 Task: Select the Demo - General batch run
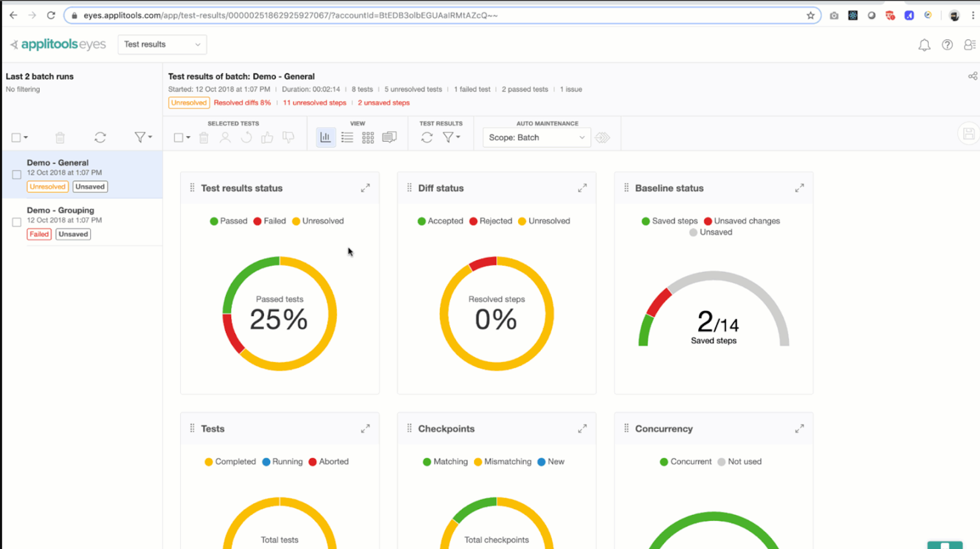coord(82,175)
